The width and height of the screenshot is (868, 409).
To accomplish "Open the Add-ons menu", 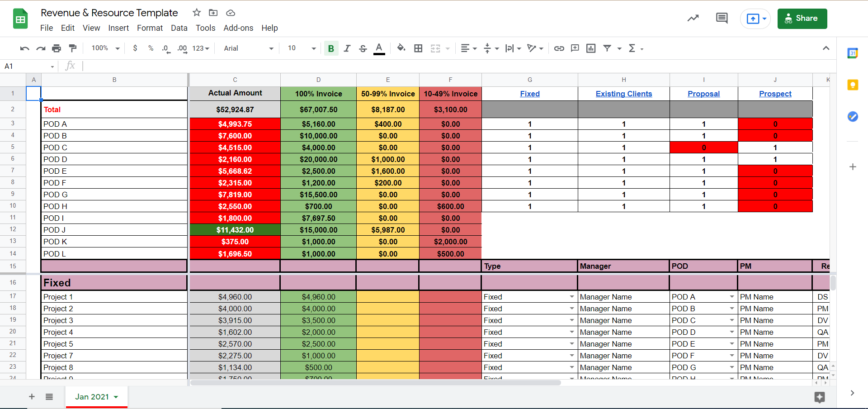I will tap(238, 28).
